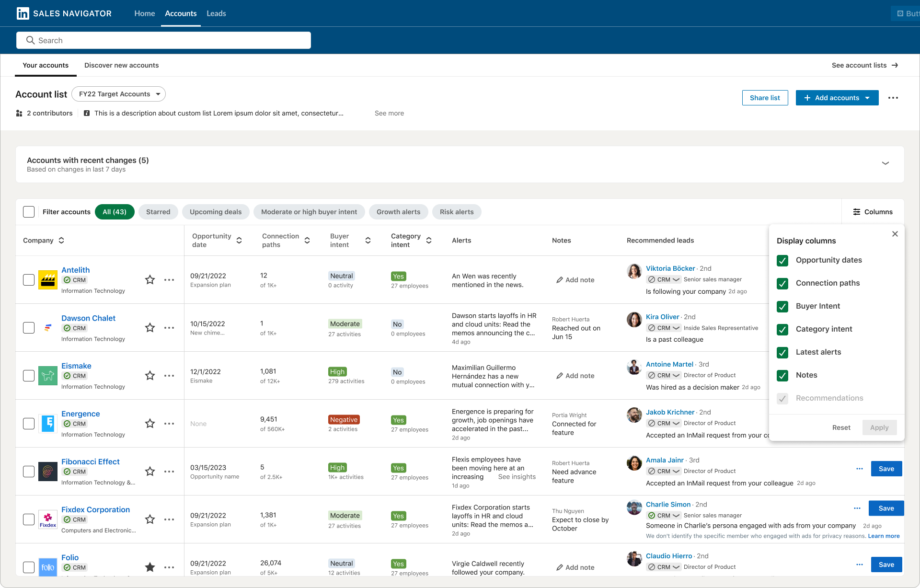Reset display columns
This screenshot has width=920, height=588.
[841, 427]
